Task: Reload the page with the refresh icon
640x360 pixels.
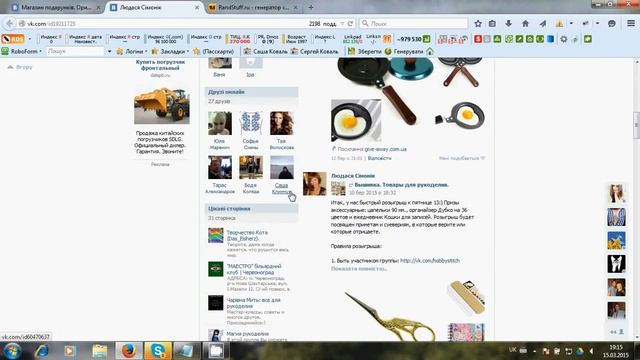Action: 350,24
